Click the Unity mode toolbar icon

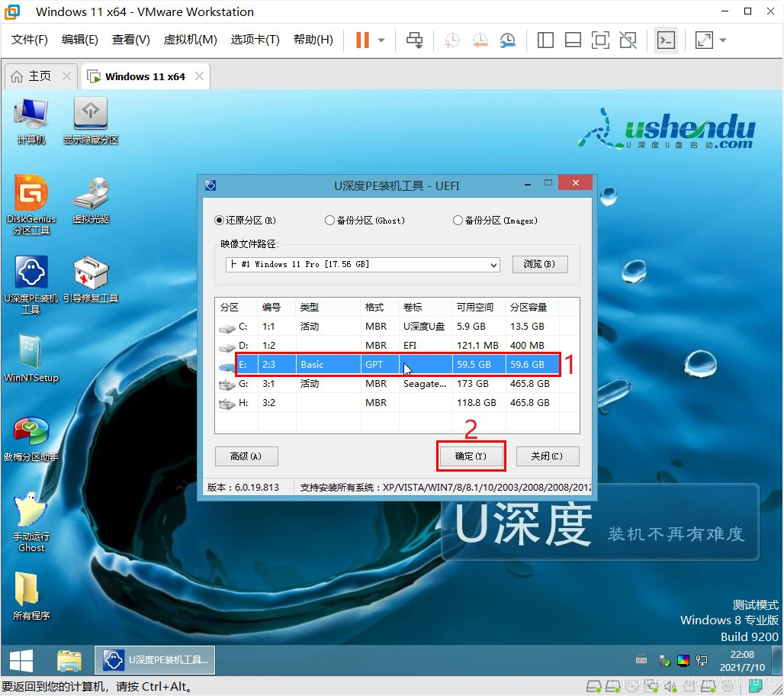[x=628, y=40]
